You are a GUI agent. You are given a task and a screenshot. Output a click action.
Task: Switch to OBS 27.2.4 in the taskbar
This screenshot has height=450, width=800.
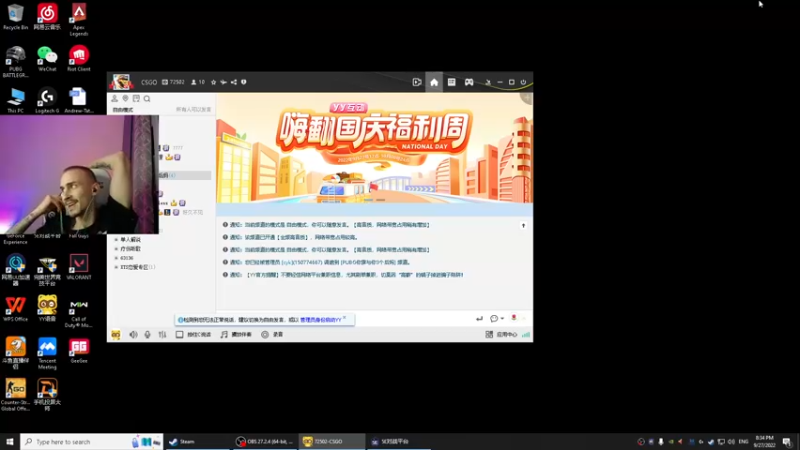265,442
